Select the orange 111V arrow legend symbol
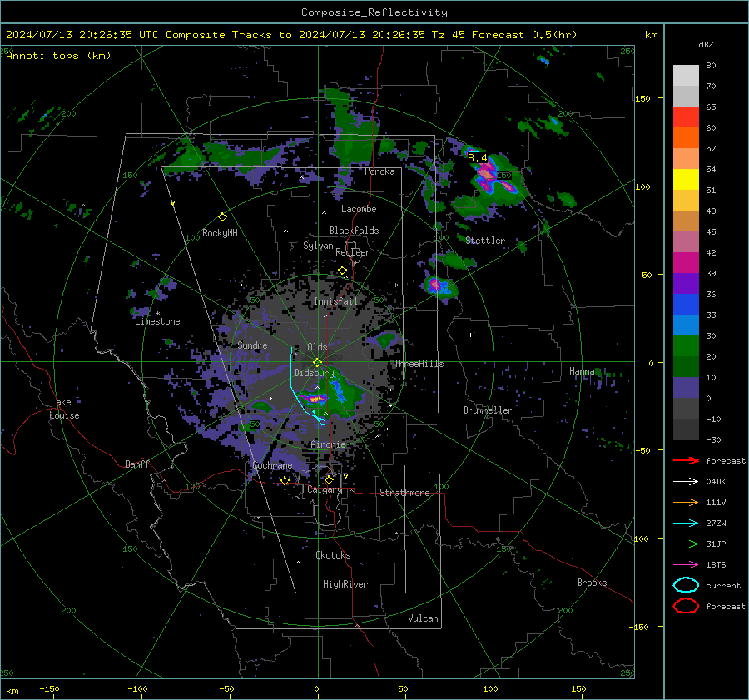 (x=686, y=502)
